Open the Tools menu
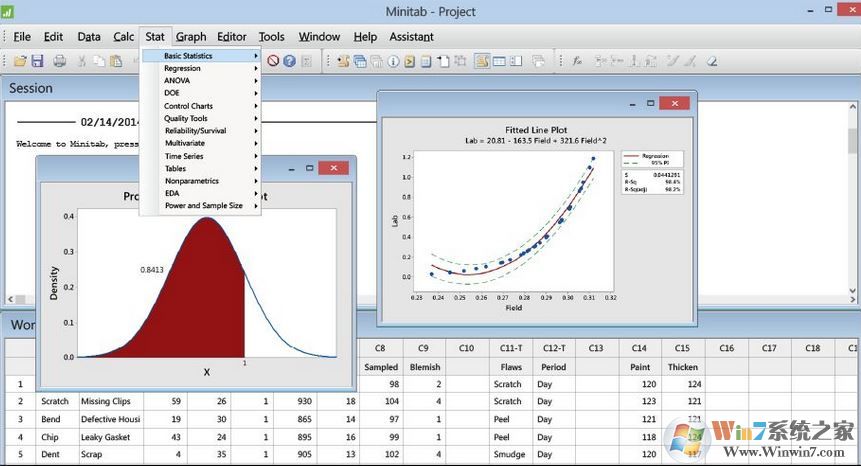 point(272,37)
